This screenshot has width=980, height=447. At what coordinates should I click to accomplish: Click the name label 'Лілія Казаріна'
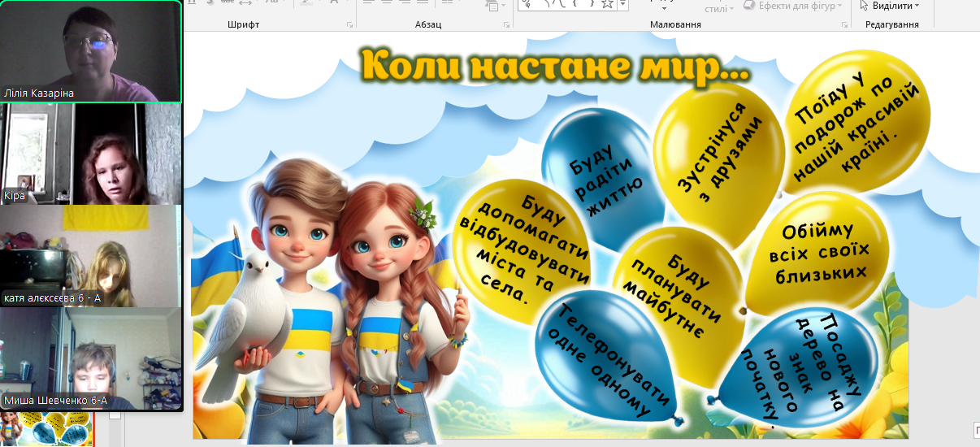click(39, 93)
